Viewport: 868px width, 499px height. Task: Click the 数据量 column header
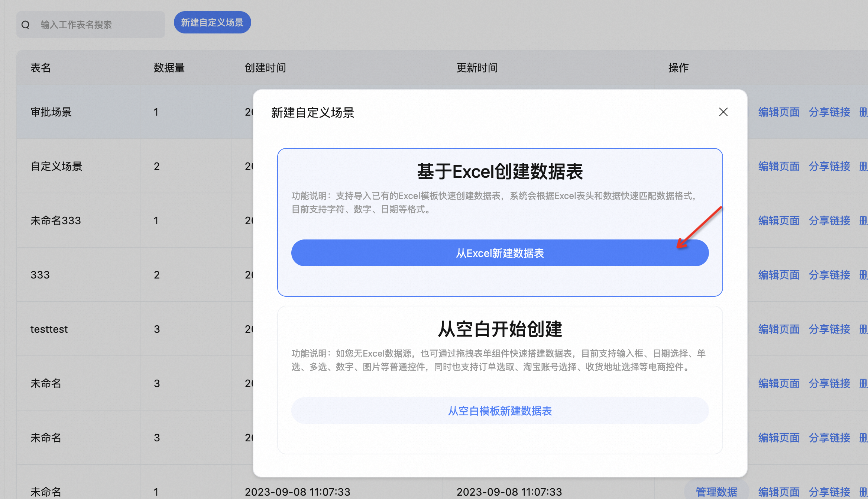tap(169, 68)
